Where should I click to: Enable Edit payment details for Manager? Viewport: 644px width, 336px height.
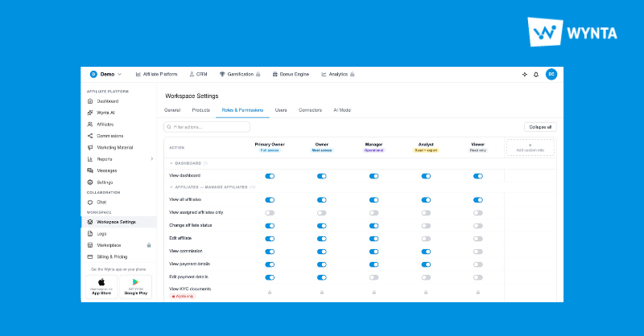[x=374, y=277]
